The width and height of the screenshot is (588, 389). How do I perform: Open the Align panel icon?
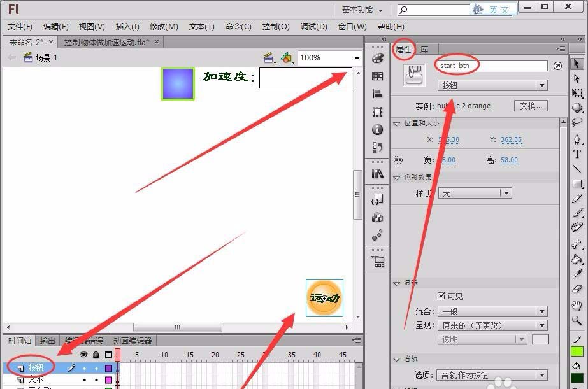[377, 94]
